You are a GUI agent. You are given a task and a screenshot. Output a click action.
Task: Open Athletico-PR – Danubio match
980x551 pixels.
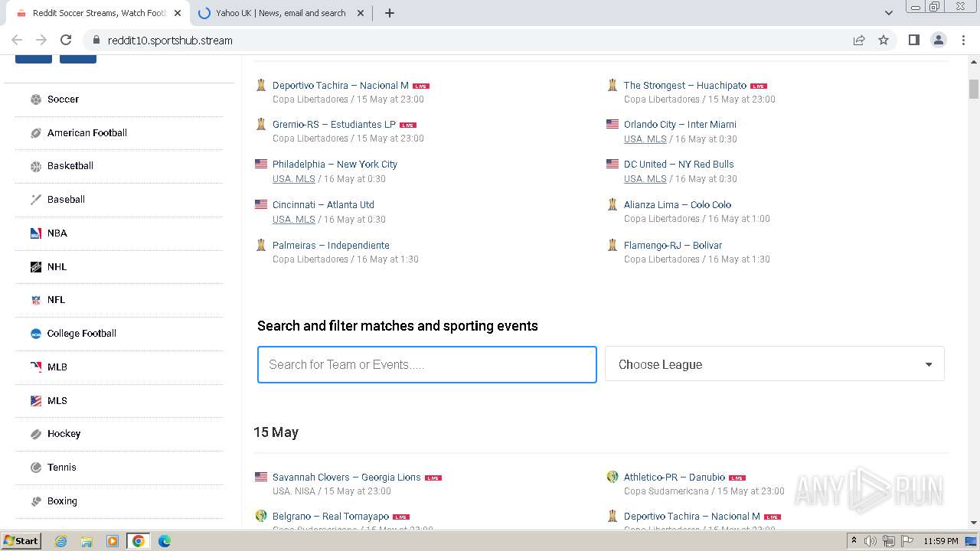pos(675,478)
